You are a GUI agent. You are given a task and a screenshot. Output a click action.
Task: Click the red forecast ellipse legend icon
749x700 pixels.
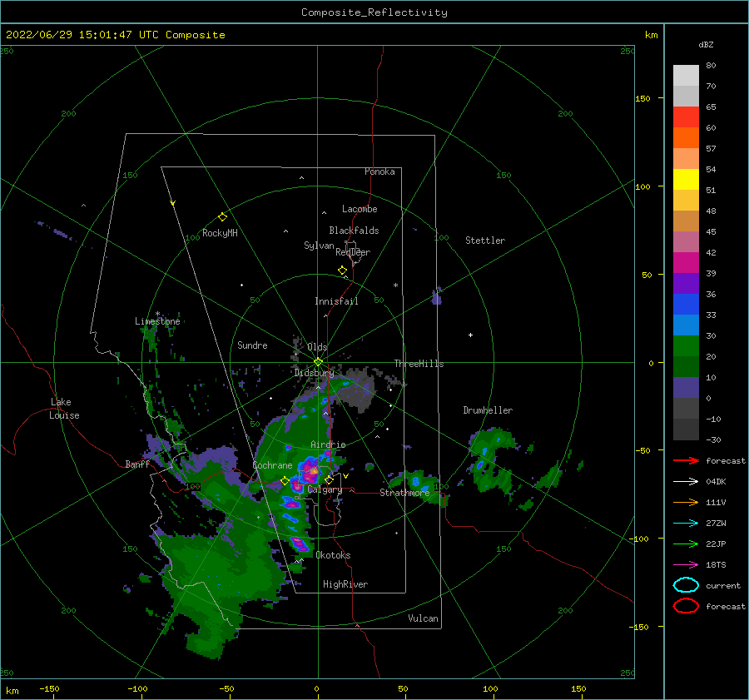click(686, 605)
